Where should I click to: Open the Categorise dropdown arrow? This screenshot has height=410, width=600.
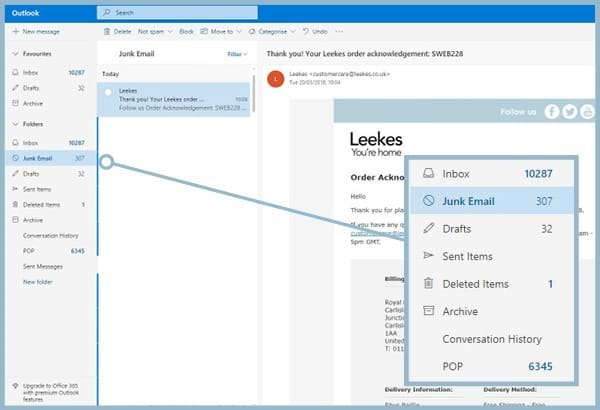click(293, 31)
